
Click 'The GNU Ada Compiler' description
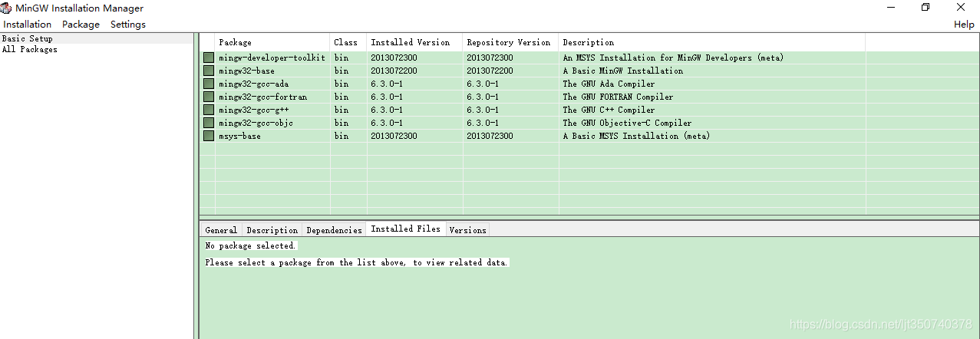pyautogui.click(x=609, y=84)
